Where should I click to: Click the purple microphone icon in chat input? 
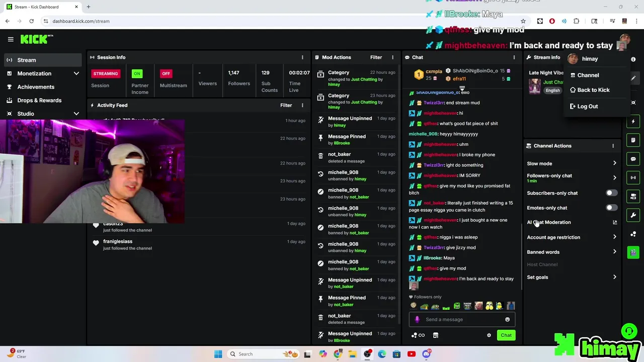(417, 319)
